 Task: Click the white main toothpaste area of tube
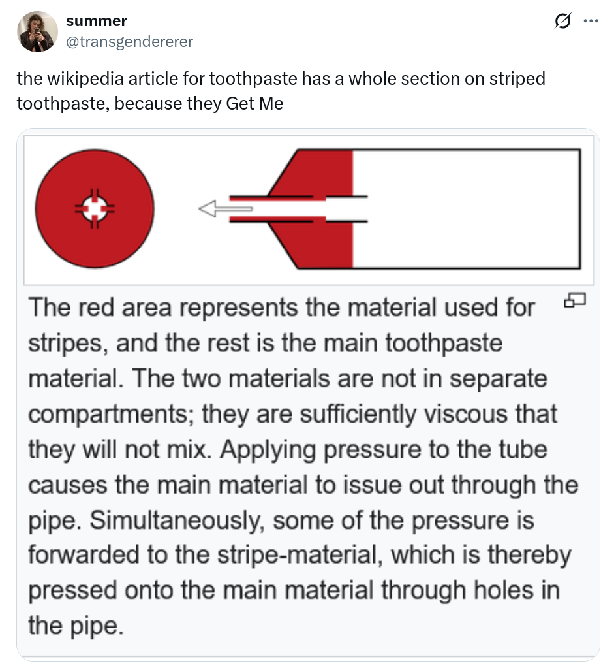click(x=467, y=209)
